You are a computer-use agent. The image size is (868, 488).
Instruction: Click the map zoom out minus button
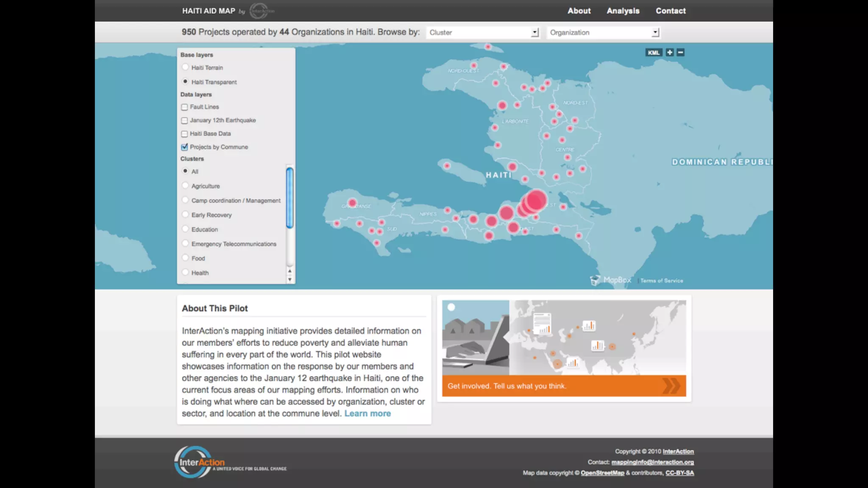point(681,53)
